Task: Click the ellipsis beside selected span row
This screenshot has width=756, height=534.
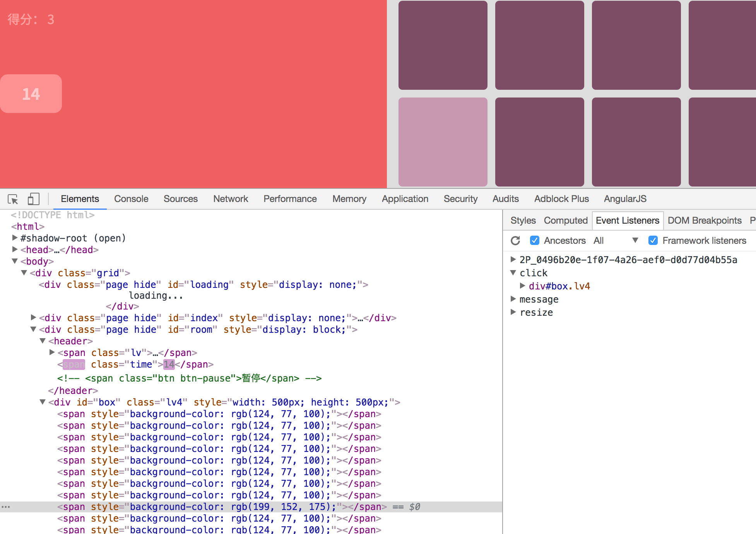Action: tap(6, 507)
